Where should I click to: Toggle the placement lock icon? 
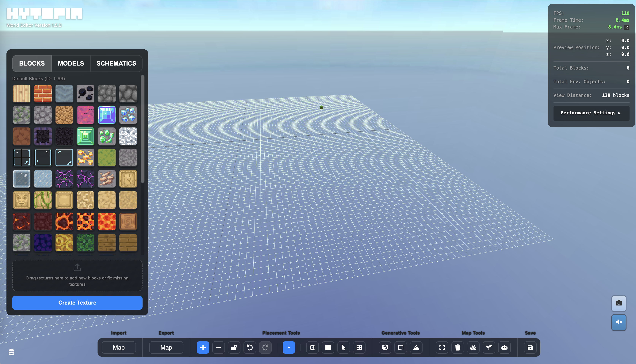pos(234,347)
